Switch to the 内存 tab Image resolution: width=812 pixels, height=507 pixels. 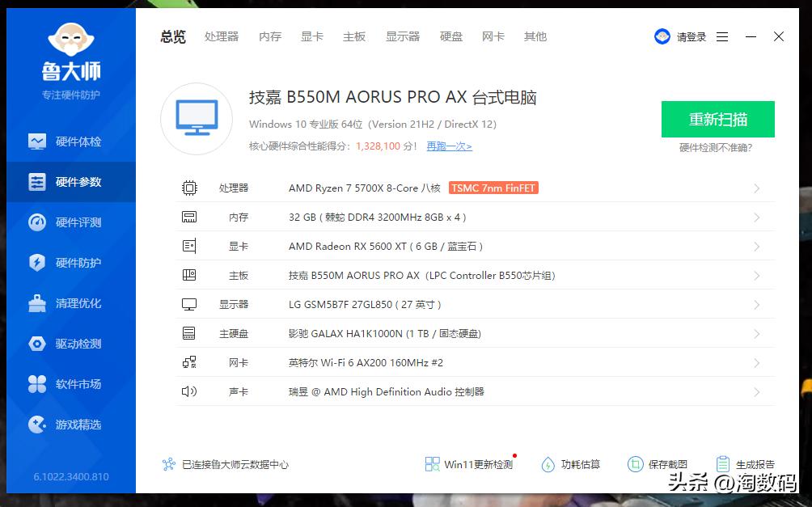point(270,36)
